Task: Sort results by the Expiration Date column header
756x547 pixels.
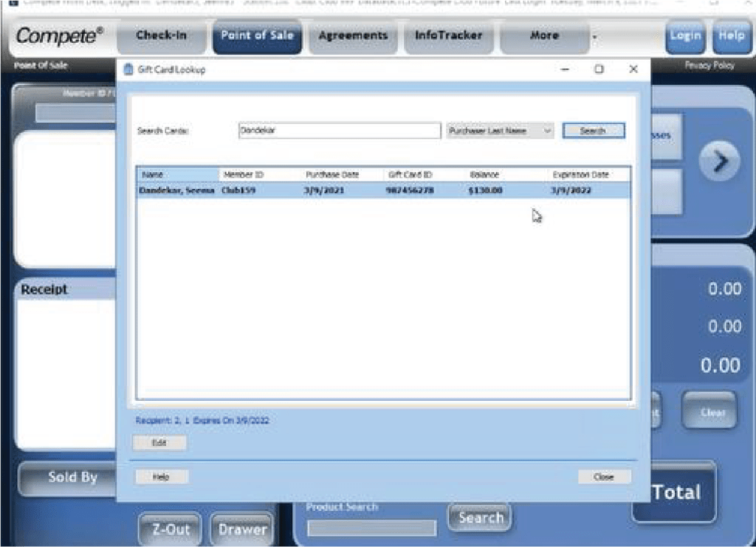Action: tap(589, 174)
